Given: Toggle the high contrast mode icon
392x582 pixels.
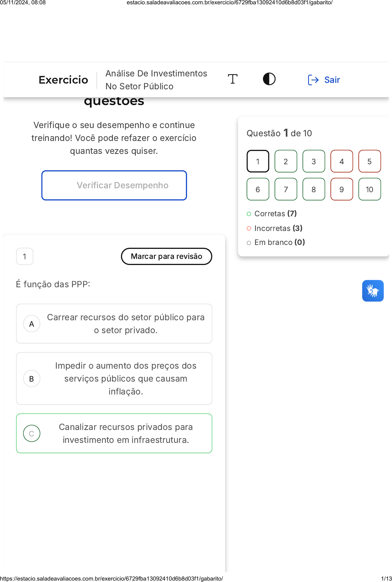Looking at the screenshot, I should (x=269, y=79).
